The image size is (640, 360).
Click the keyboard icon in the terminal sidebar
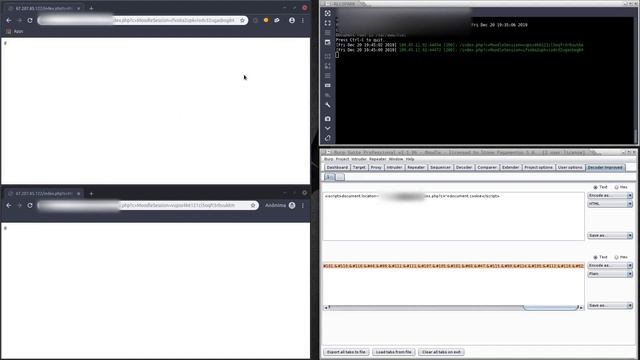click(x=328, y=85)
